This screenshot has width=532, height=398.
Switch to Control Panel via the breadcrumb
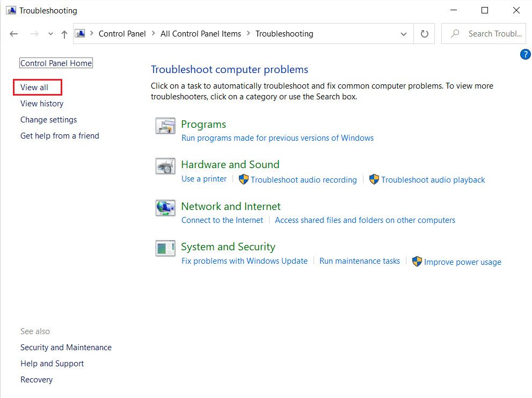click(122, 33)
